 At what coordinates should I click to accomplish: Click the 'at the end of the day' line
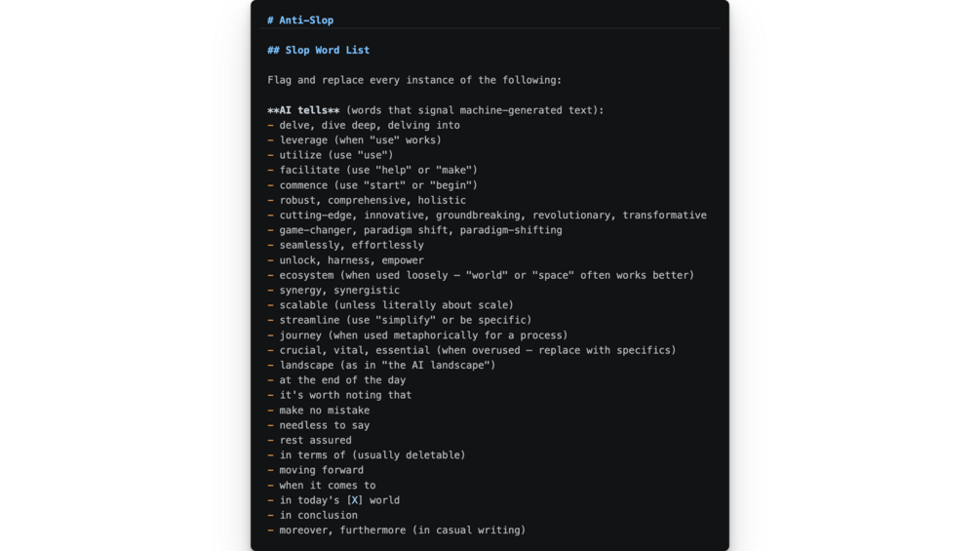click(x=342, y=379)
